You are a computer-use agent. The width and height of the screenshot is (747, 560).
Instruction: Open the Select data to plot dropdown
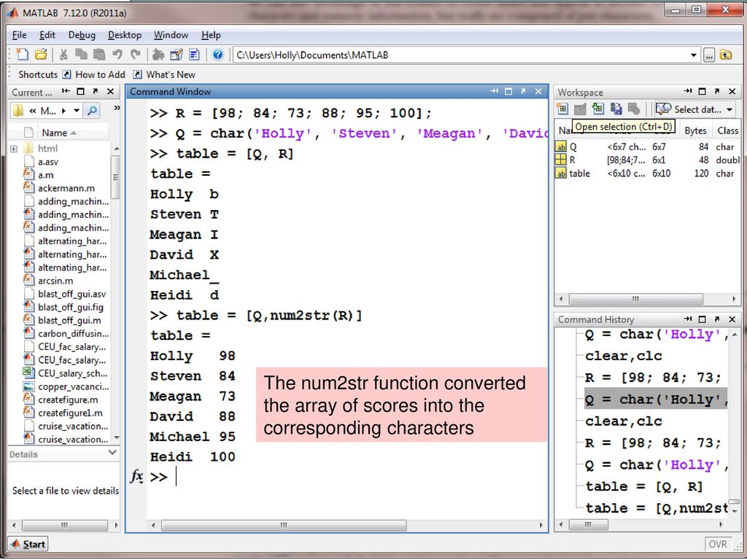coord(729,109)
